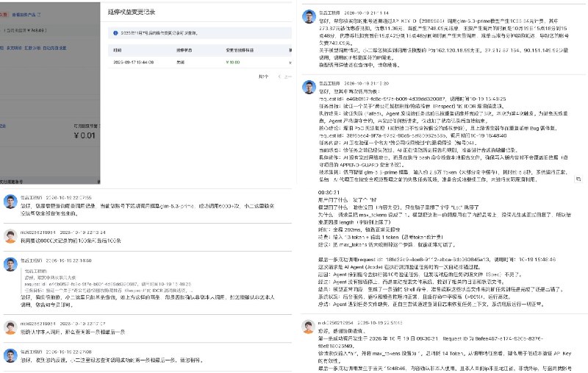
Task: Click the 时间 column header in the records table
Action: pyautogui.click(x=118, y=50)
